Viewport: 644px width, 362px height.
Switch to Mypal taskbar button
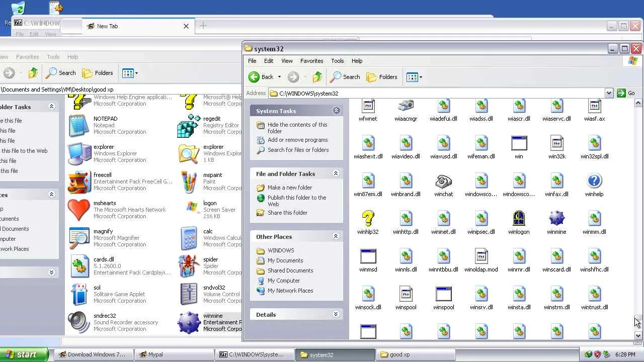[175, 354]
